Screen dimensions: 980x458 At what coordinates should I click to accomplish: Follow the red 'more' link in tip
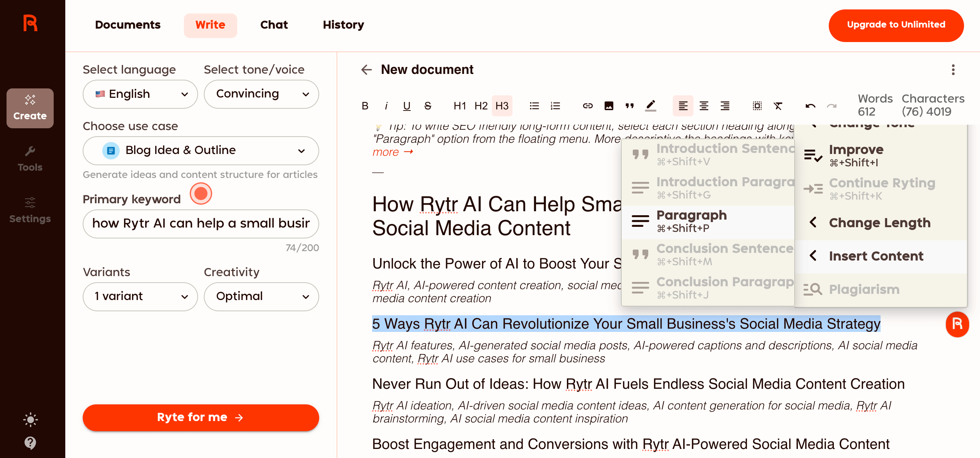point(392,152)
